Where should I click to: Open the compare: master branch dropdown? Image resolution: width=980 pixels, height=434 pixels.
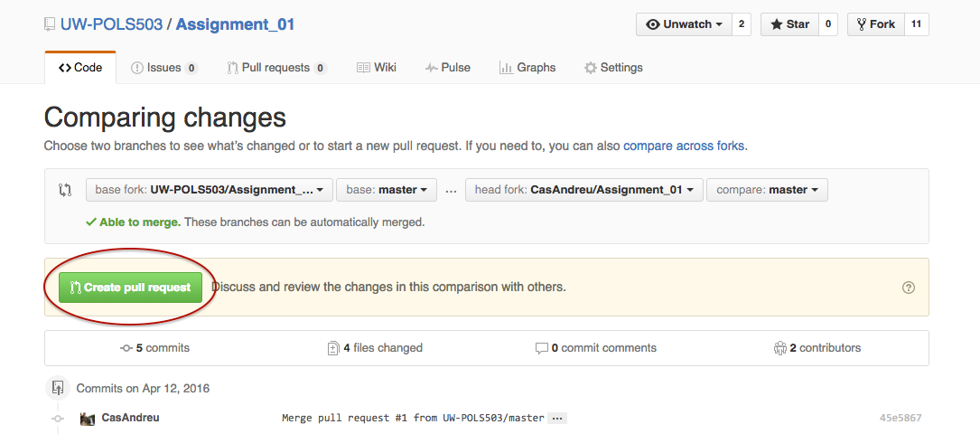point(767,190)
